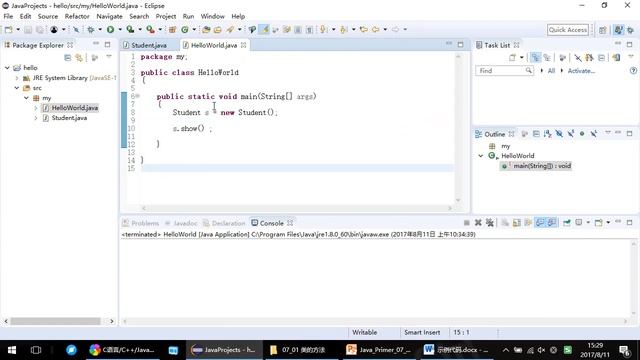Click the Open Task folder icon

coord(218,29)
